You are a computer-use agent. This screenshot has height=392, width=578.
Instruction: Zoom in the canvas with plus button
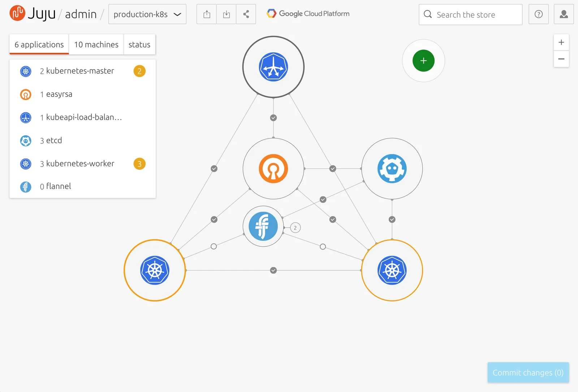561,42
